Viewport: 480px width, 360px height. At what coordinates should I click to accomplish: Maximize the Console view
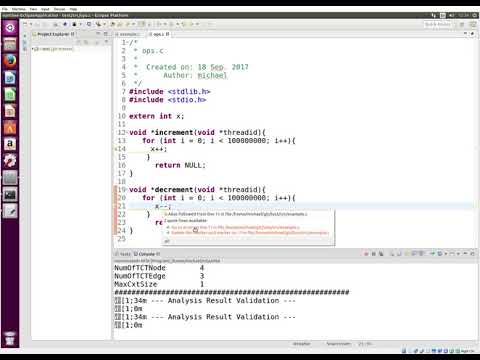click(473, 254)
